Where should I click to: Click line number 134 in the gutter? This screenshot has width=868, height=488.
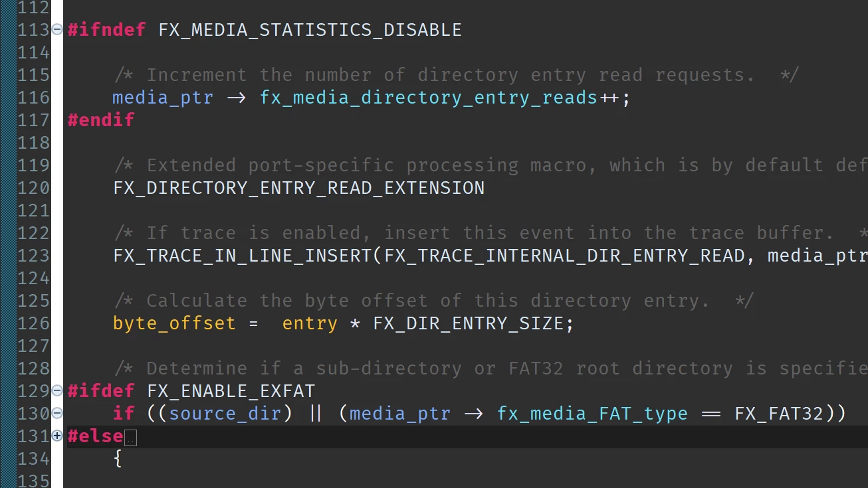(x=34, y=459)
